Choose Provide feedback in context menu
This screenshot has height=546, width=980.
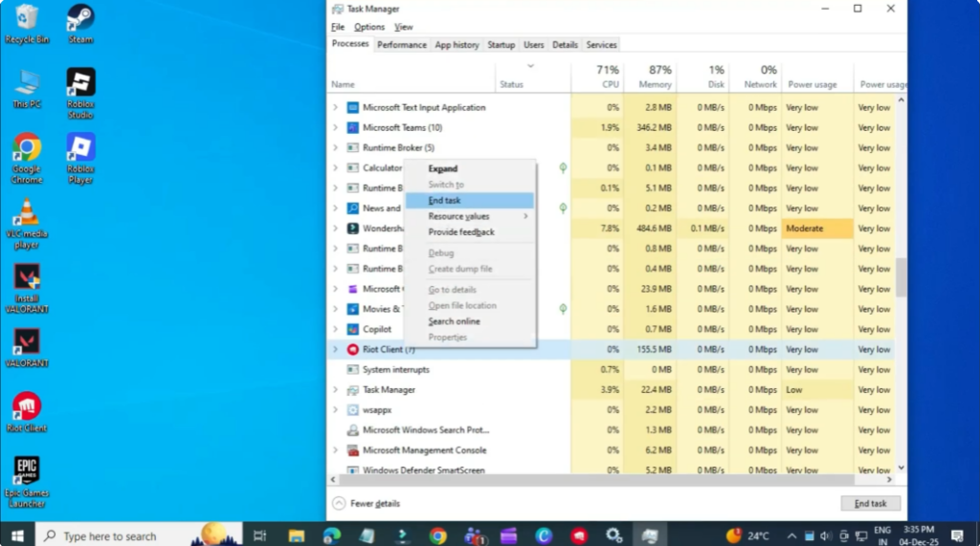click(469, 231)
